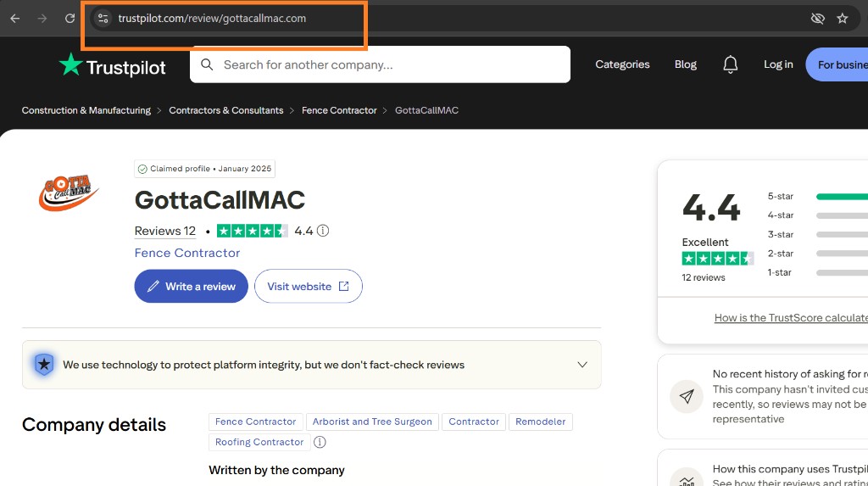Open the Trustpilot home logo
This screenshot has height=486, width=868.
tap(113, 66)
